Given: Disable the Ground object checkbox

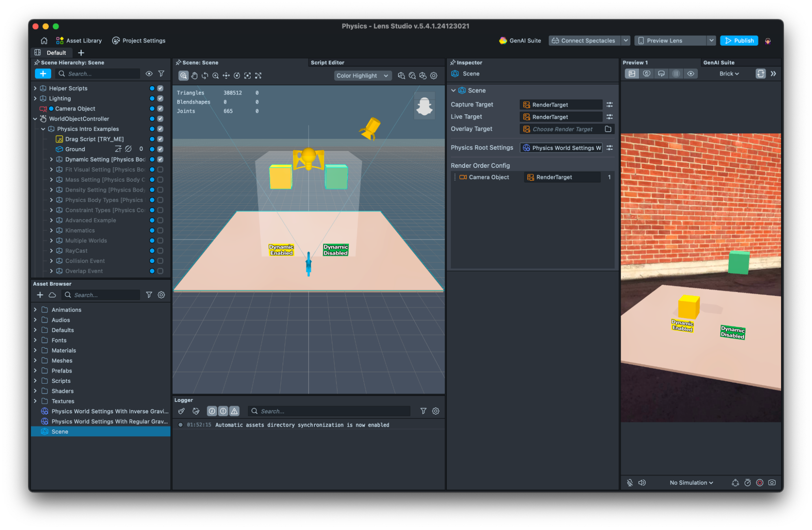Looking at the screenshot, I should [x=160, y=149].
